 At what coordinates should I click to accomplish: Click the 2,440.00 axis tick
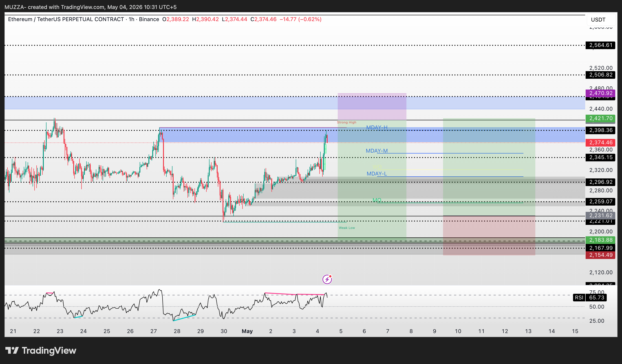[601, 109]
